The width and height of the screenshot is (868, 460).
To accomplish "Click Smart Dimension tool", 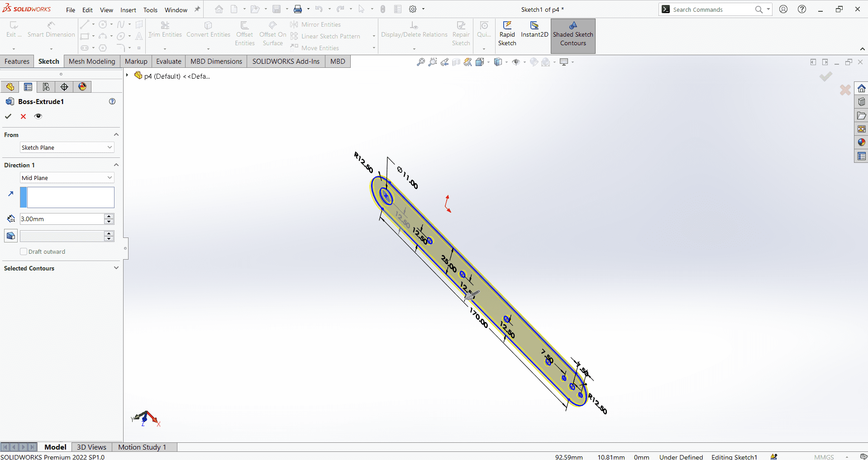I will (51, 30).
